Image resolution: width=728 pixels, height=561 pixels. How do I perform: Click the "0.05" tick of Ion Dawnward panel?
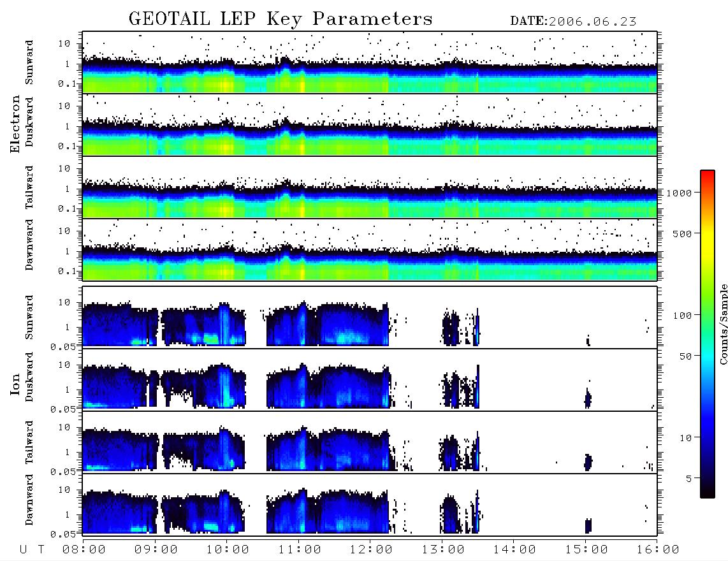64,534
